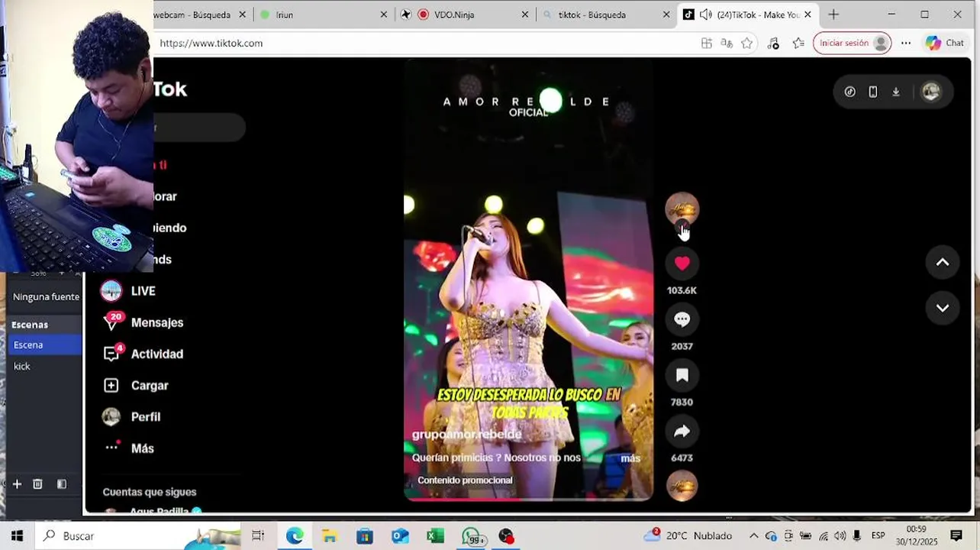
Task: Open Excel from taskbar
Action: [x=435, y=536]
